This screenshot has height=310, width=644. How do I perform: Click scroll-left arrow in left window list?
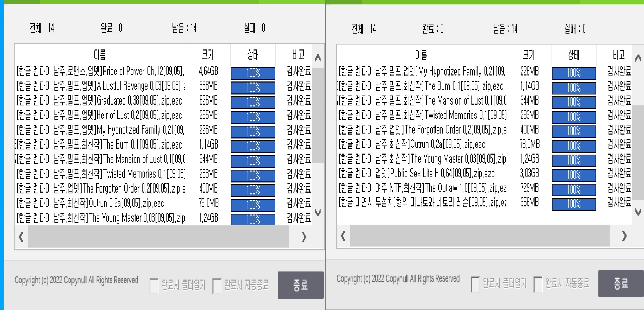tap(21, 237)
